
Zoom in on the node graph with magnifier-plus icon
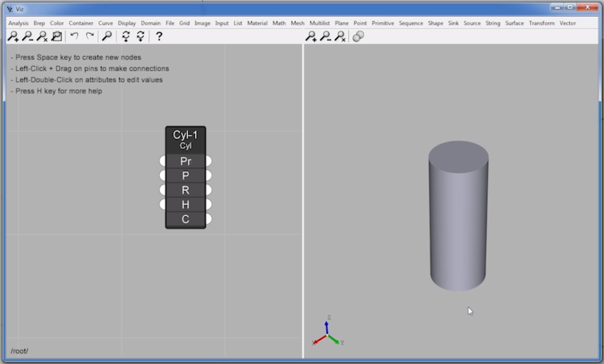(13, 36)
